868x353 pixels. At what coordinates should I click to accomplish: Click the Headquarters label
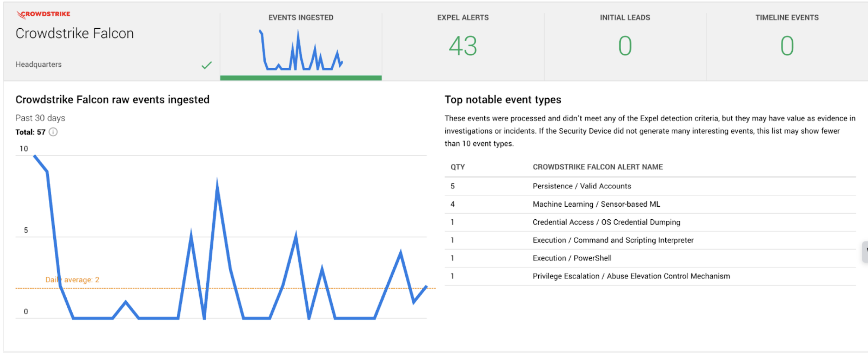pyautogui.click(x=38, y=64)
